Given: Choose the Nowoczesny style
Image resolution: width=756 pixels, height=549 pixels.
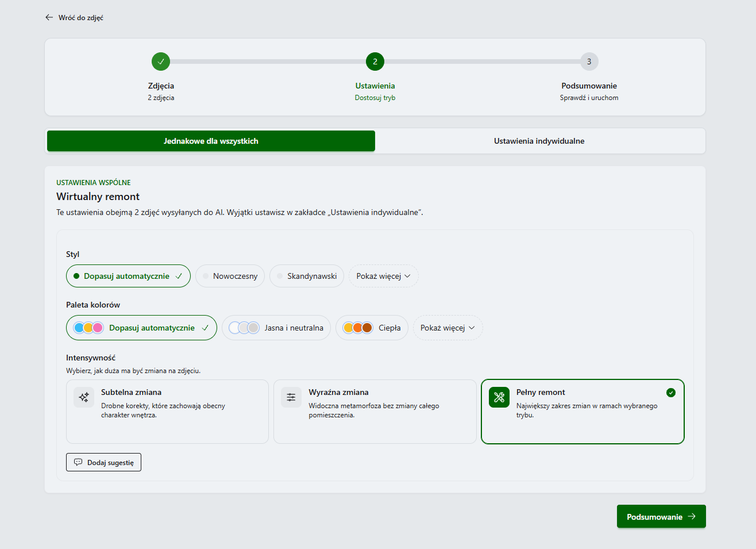Looking at the screenshot, I should point(230,276).
